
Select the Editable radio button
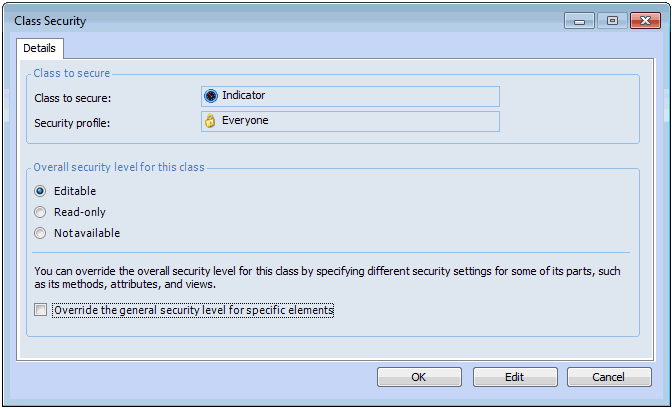tap(40, 191)
